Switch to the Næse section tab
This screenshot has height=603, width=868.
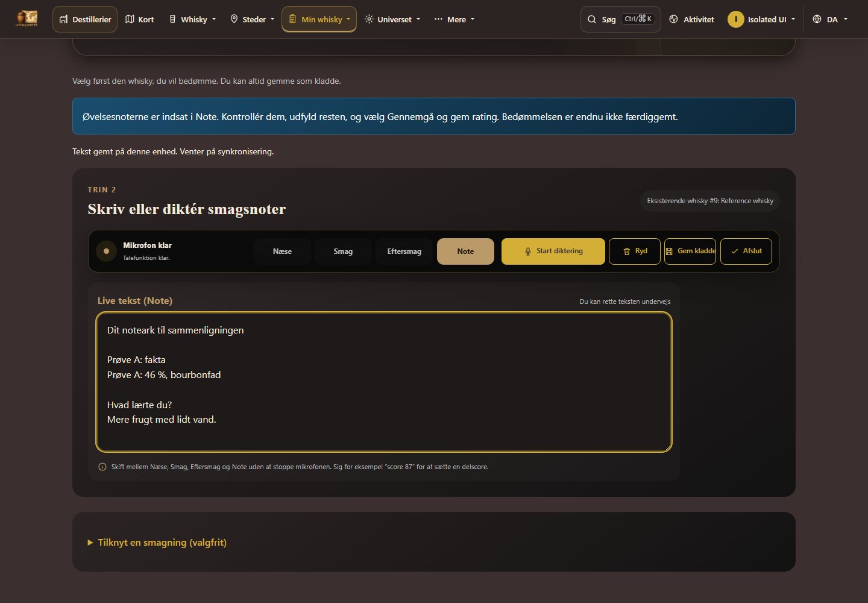pos(282,251)
